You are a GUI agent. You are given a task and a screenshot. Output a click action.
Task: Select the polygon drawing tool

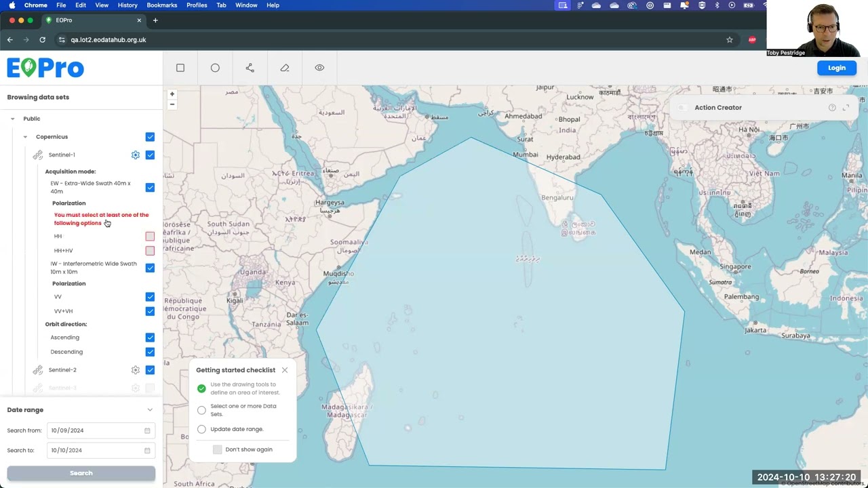(250, 68)
